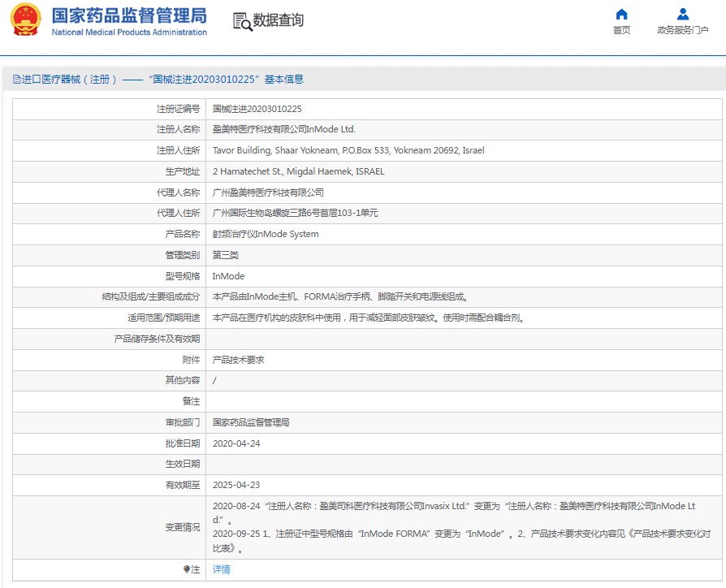
Task: Select the 附件 row label
Action: click(x=191, y=360)
